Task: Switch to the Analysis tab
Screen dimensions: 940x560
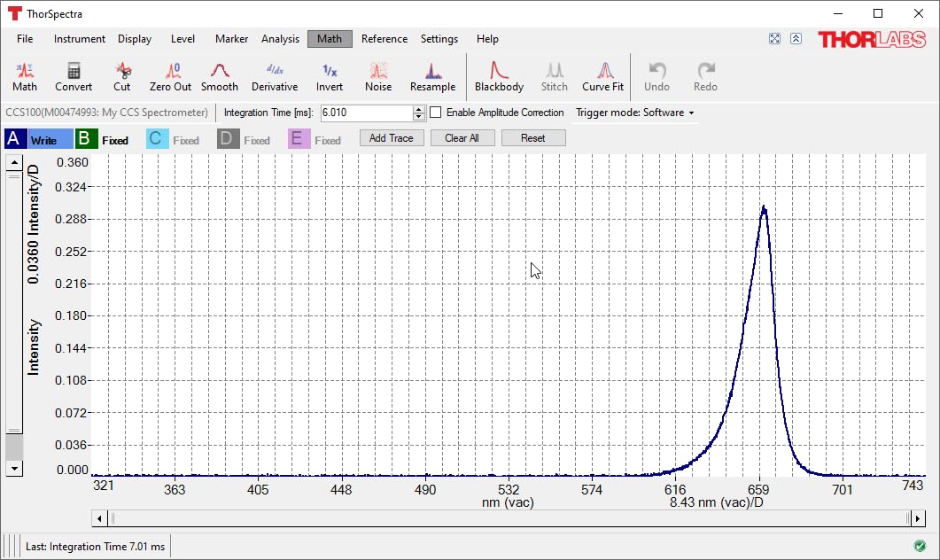Action: pyautogui.click(x=280, y=39)
